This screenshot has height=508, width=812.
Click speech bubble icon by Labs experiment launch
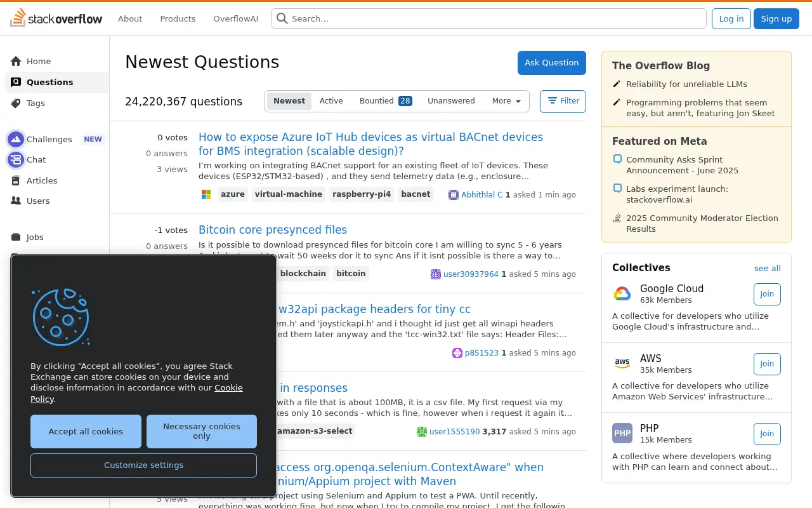tap(617, 189)
